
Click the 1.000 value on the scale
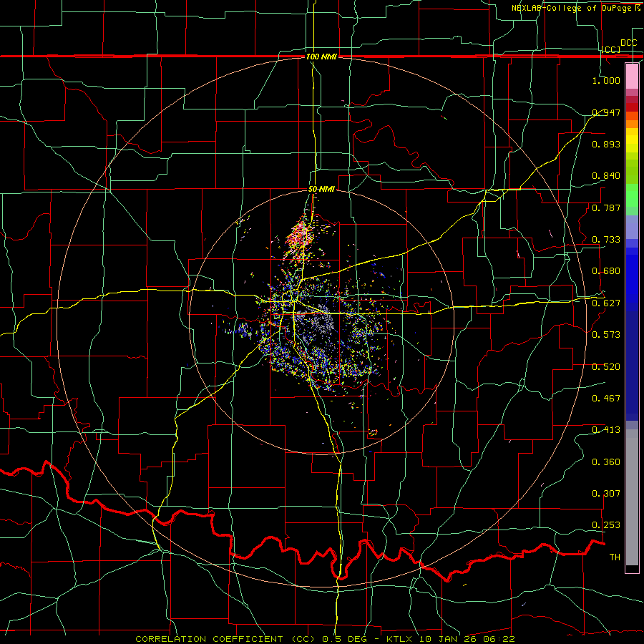click(606, 80)
